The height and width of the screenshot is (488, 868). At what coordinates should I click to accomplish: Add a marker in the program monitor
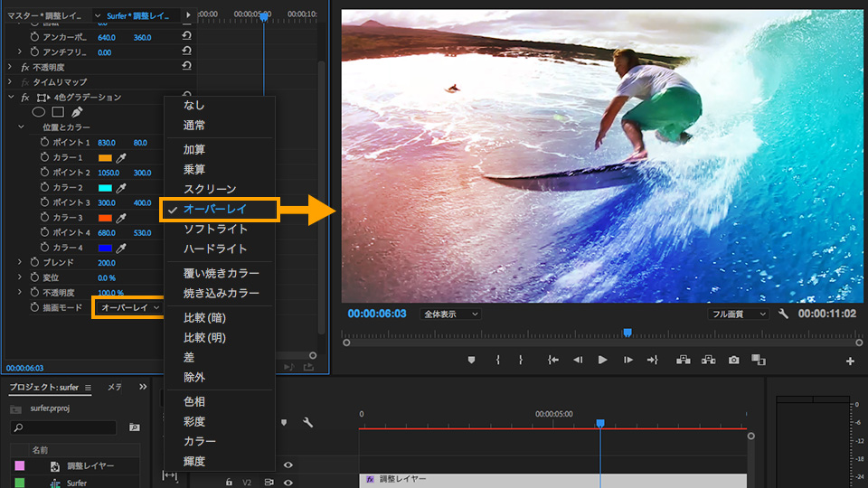(x=471, y=361)
